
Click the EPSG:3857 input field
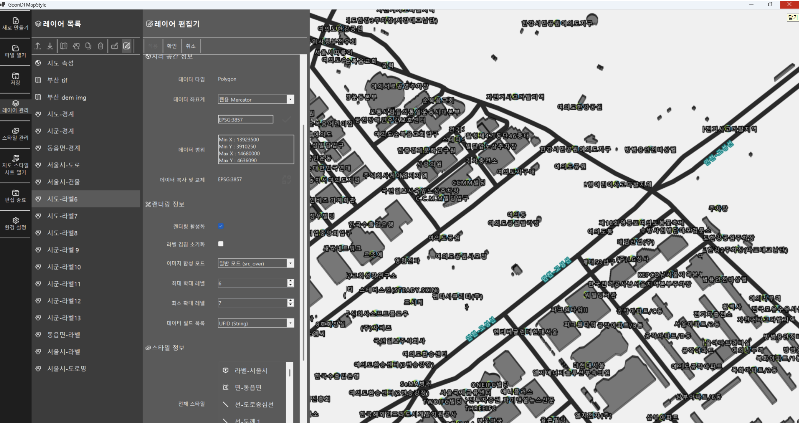[246, 119]
